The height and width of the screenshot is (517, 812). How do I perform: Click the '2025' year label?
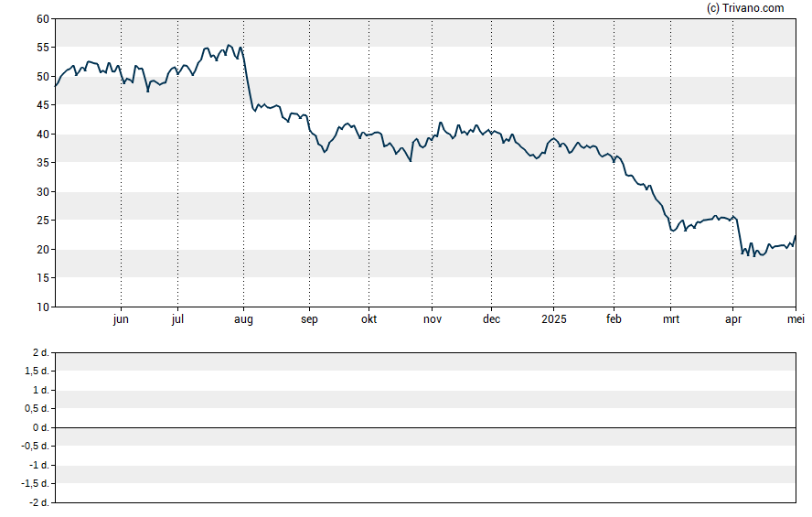(554, 319)
